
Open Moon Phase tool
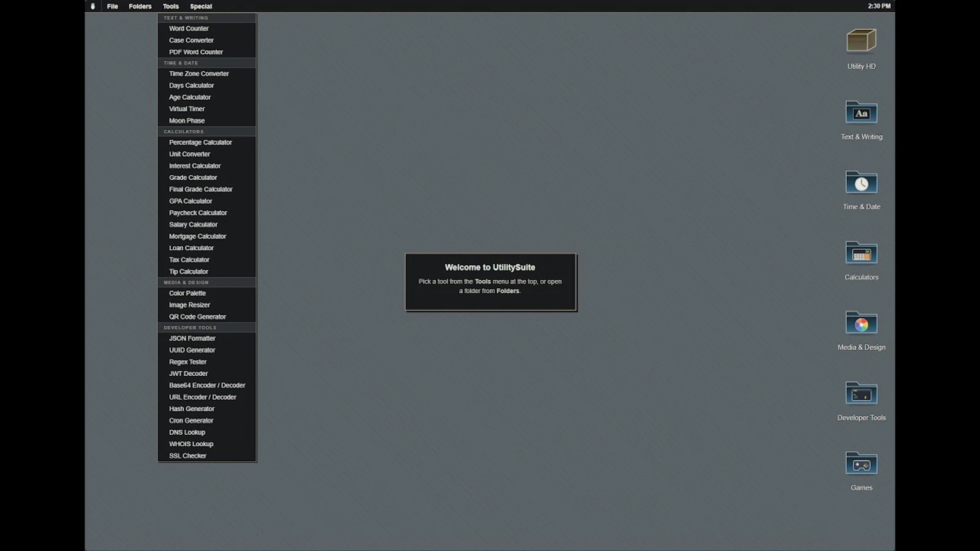point(207,121)
